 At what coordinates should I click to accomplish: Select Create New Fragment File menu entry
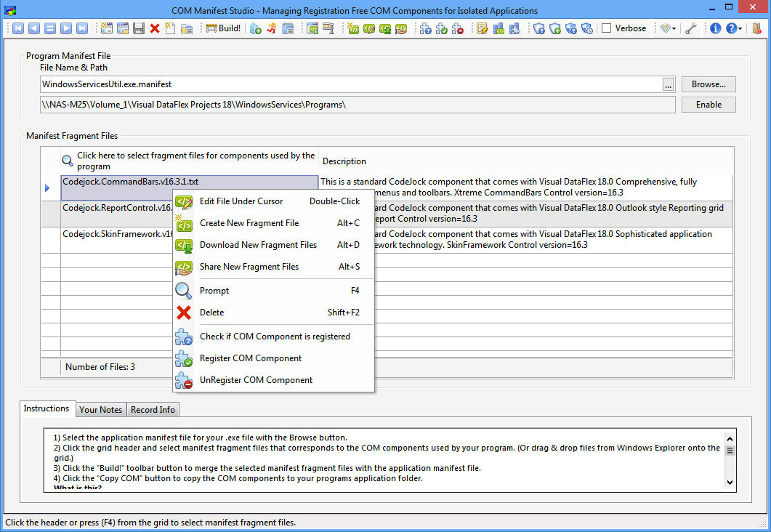point(273,222)
